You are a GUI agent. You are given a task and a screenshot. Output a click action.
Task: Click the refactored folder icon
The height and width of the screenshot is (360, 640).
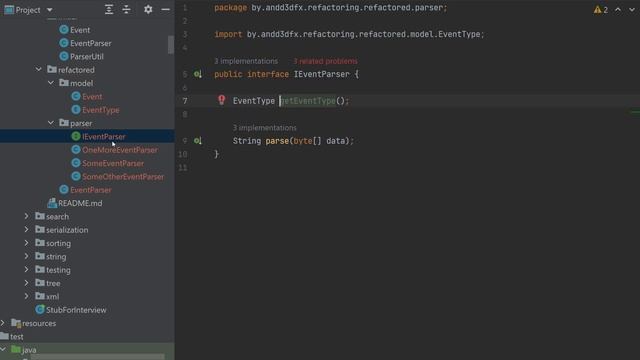pos(52,69)
